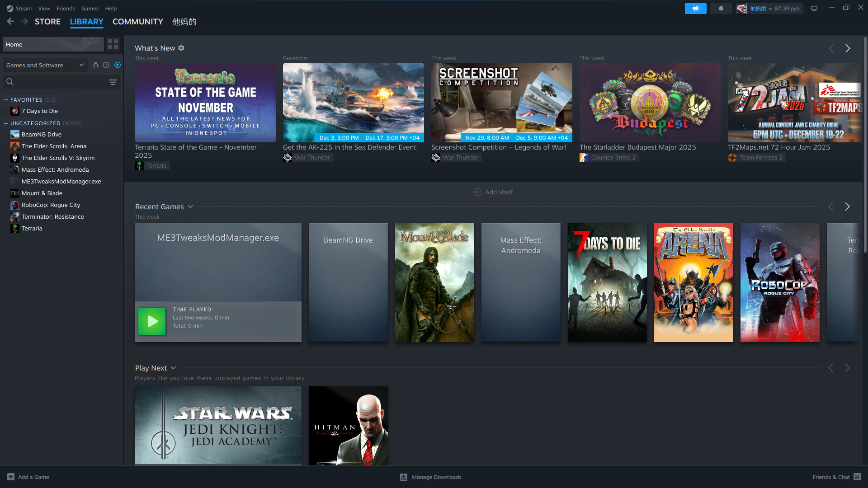The height and width of the screenshot is (488, 868).
Task: Go back with the navigation arrow
Action: tap(10, 21)
